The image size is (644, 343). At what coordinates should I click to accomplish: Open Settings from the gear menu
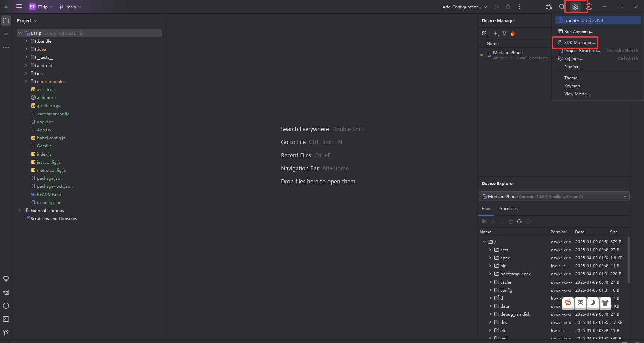coord(598,59)
